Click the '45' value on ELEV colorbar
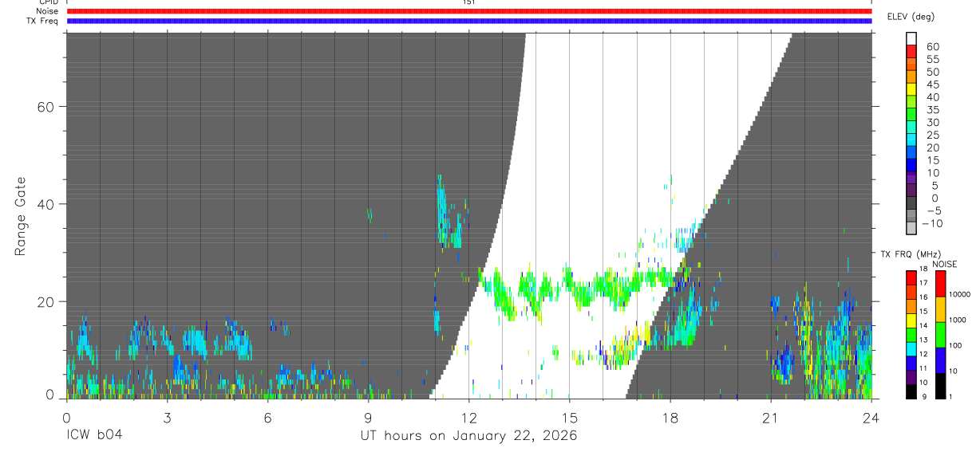Viewport: 980px width, 452px height. (x=932, y=85)
